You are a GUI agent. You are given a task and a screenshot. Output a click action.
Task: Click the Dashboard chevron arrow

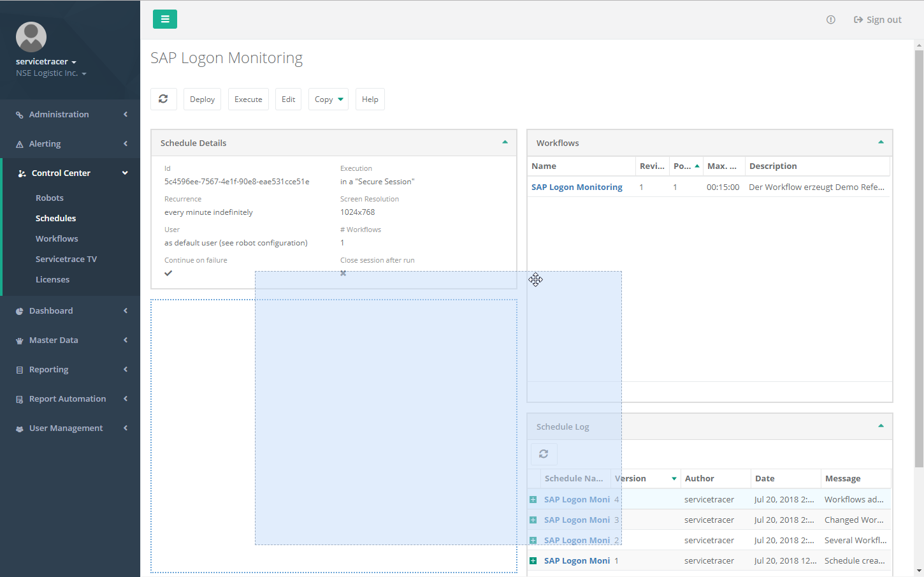click(x=126, y=310)
